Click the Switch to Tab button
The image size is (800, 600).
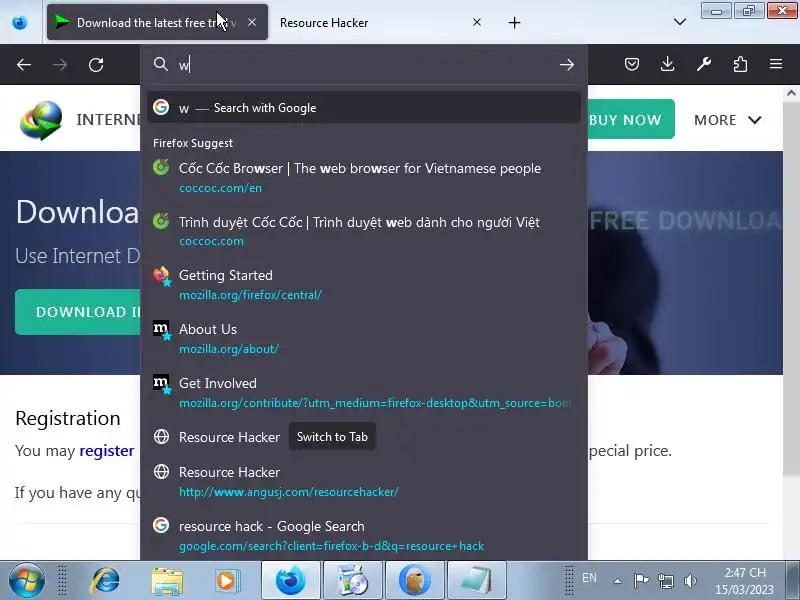[x=332, y=437]
